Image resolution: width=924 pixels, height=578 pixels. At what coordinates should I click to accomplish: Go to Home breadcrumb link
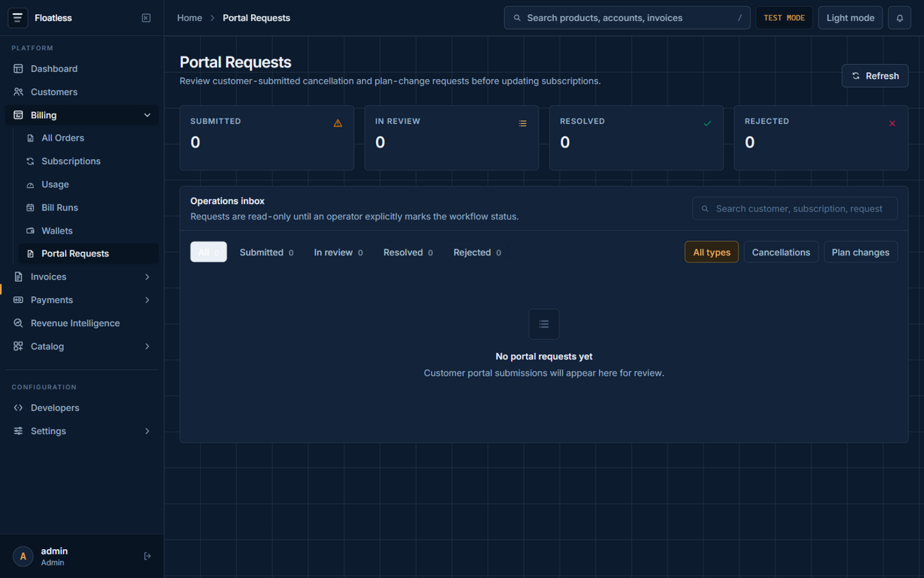(189, 18)
